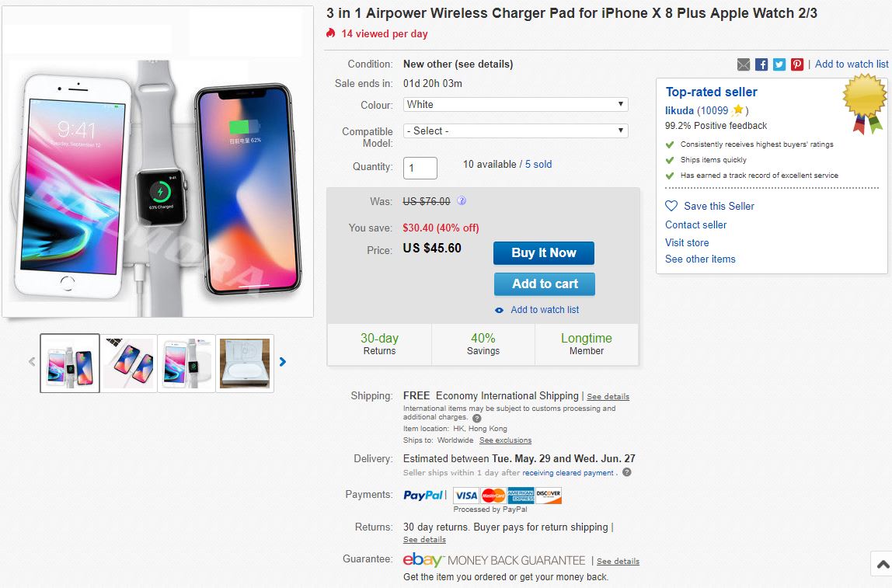This screenshot has width=892, height=588.
Task: Share this listing on Facebook
Action: 761,64
